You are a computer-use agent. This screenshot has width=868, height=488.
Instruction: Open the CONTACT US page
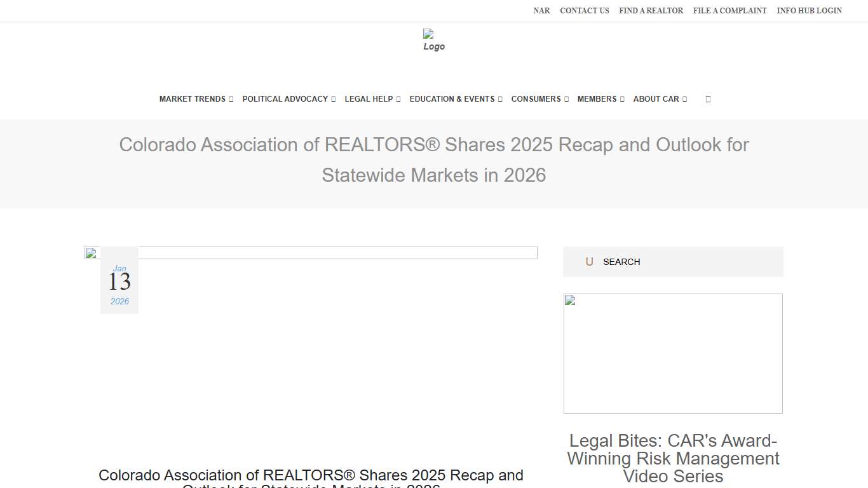[584, 11]
